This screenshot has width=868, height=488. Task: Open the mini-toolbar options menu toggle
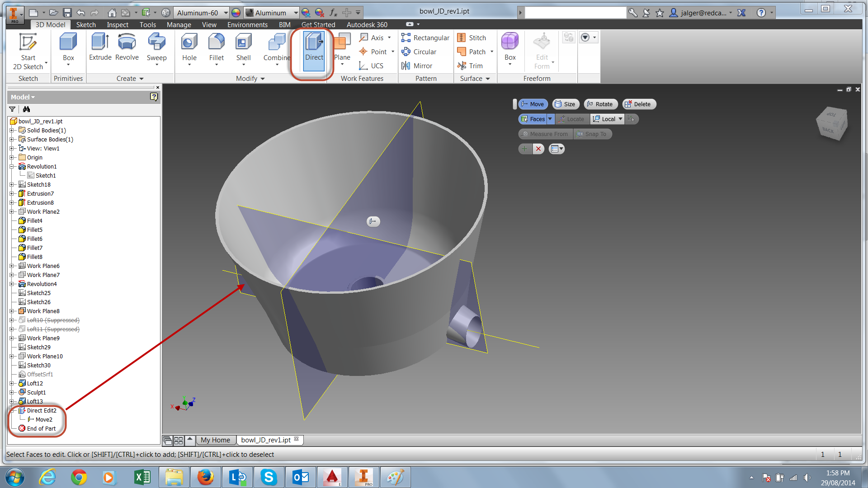click(x=557, y=149)
